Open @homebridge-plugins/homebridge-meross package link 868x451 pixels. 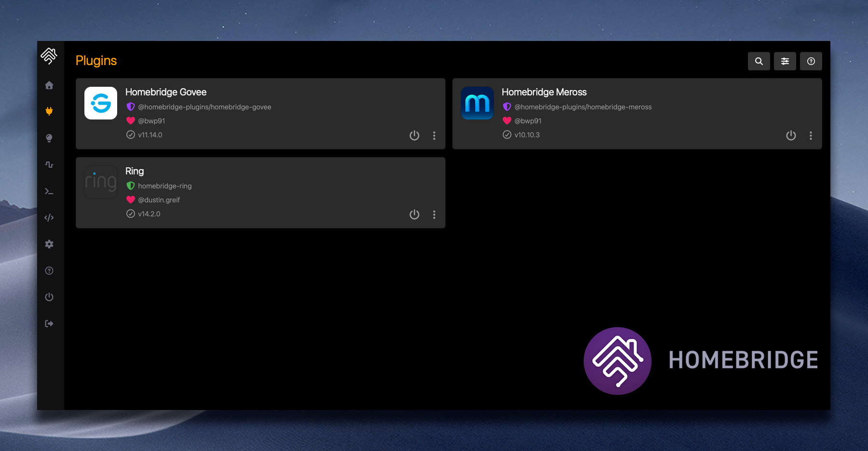coord(583,107)
